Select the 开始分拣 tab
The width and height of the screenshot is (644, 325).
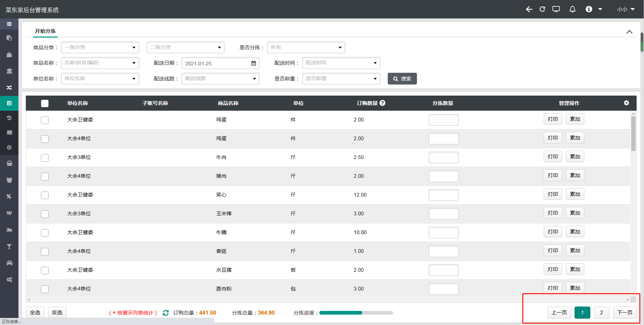coord(45,31)
